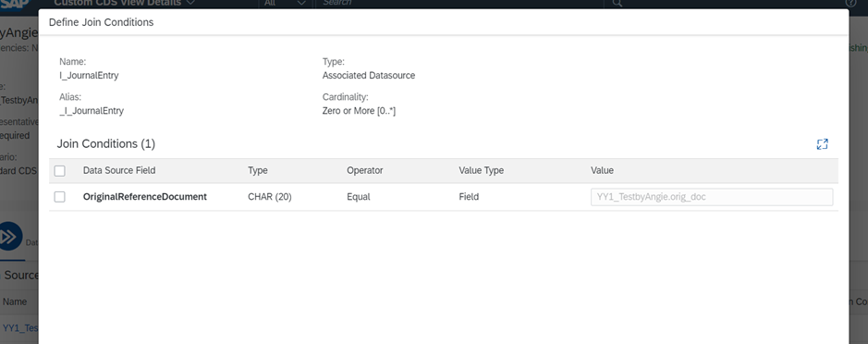868x344 pixels.
Task: Click the Search input field in header
Action: click(459, 4)
